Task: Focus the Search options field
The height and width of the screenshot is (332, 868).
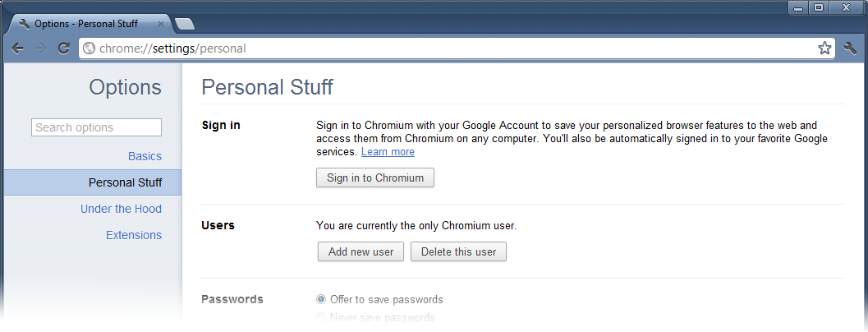Action: pos(96,127)
